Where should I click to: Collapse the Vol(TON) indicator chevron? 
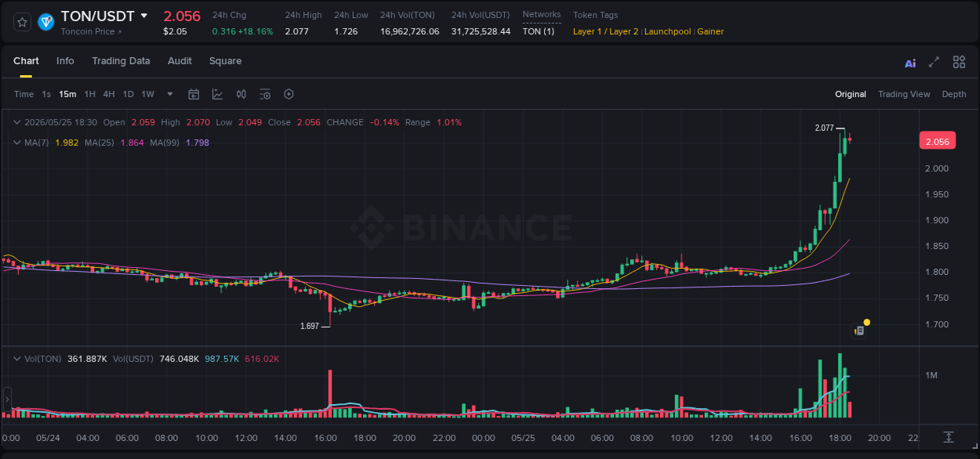tap(17, 359)
